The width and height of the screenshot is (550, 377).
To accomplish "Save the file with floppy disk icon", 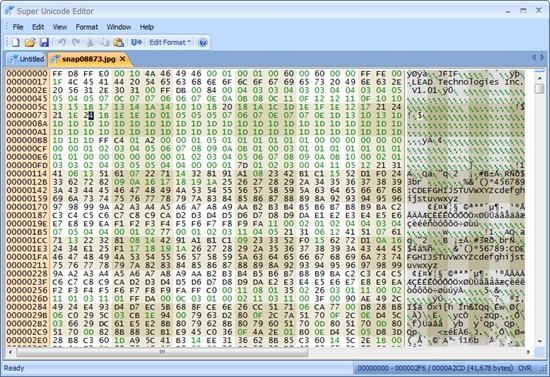I will coord(44,42).
